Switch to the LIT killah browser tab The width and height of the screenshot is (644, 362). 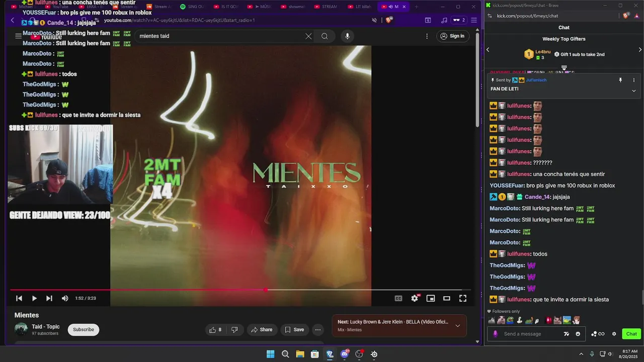pyautogui.click(x=360, y=7)
